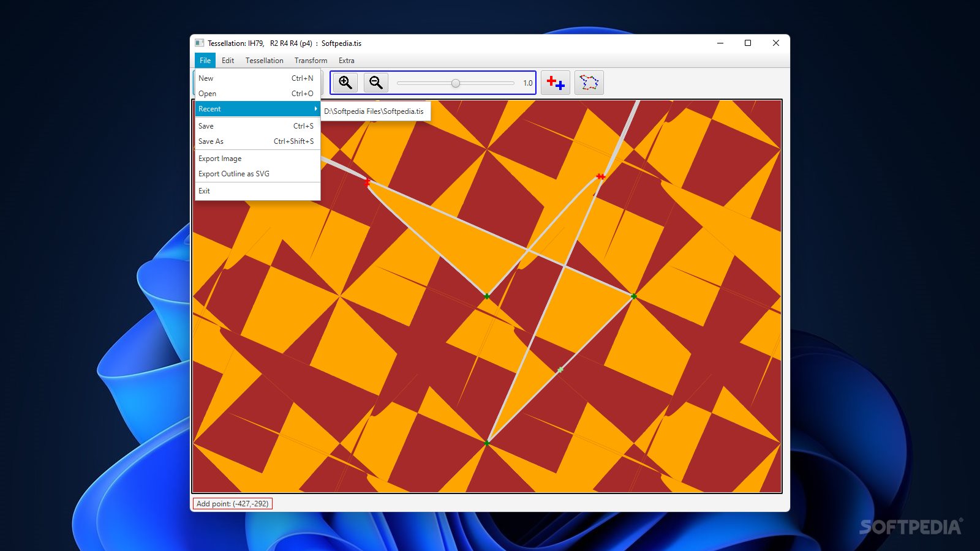Open the Tessellation menu

click(x=265, y=61)
